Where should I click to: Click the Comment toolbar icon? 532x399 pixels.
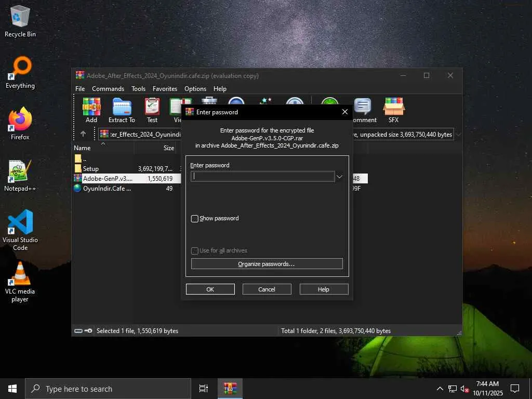[x=364, y=110]
